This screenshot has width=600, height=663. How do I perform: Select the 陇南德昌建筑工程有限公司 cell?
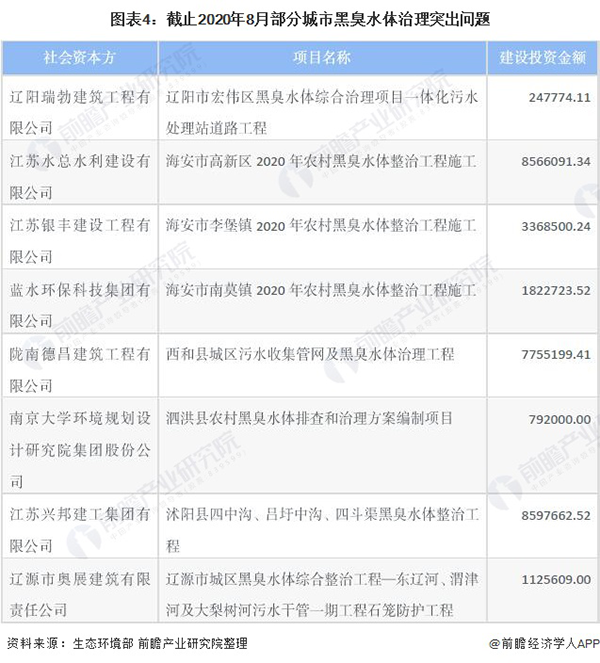80,369
